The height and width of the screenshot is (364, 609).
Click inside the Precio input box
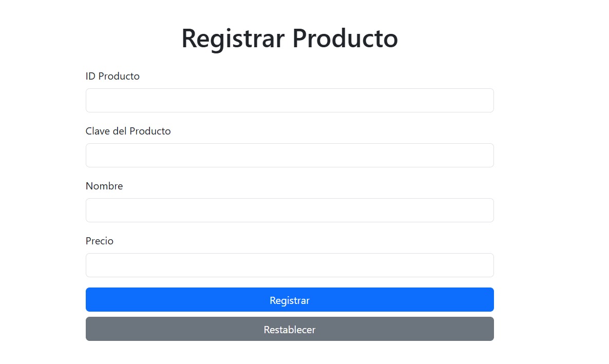[289, 265]
